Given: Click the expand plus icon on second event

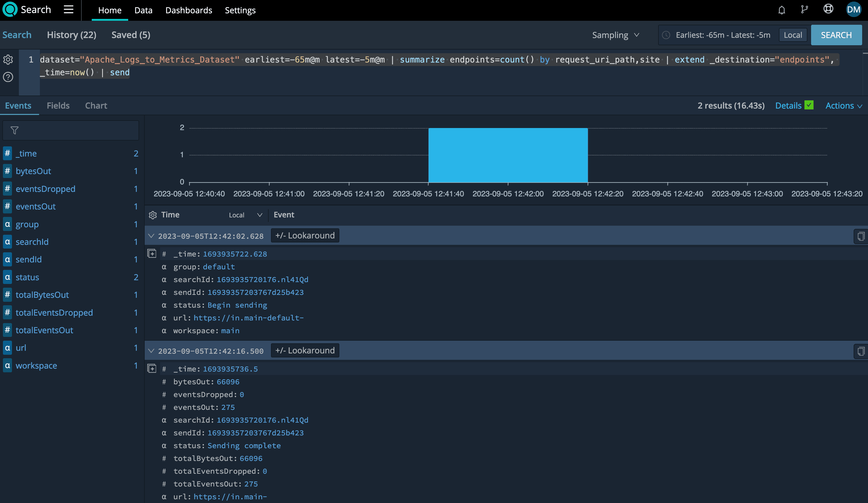Looking at the screenshot, I should (152, 369).
